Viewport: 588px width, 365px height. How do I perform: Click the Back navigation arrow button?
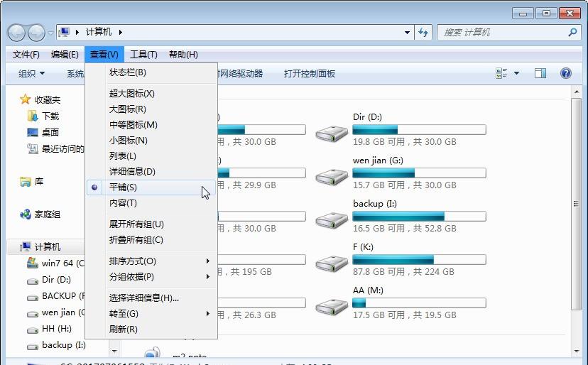pyautogui.click(x=16, y=33)
